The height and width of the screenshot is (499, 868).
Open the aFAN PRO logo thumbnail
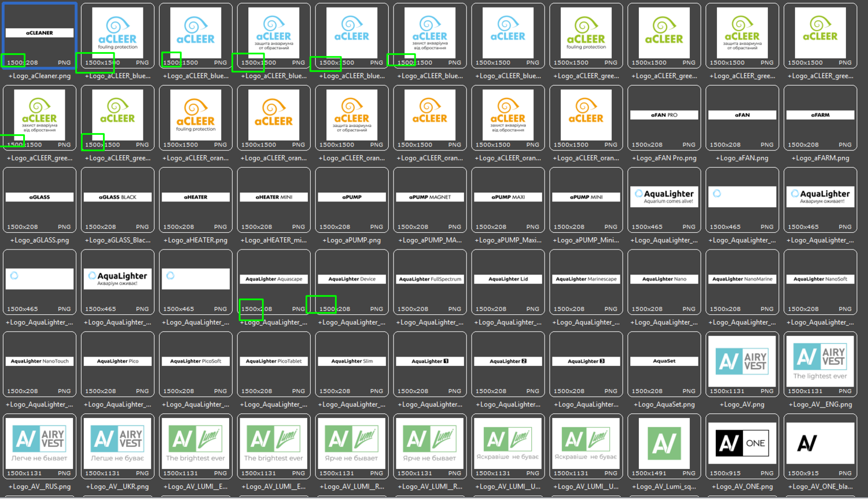point(664,118)
